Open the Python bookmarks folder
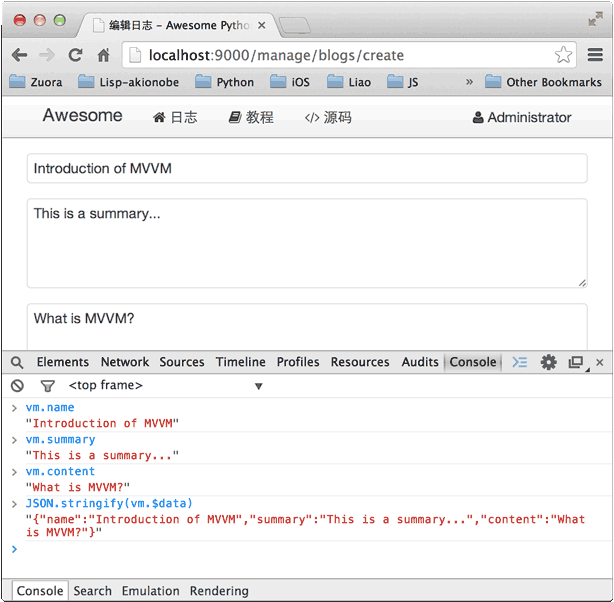The width and height of the screenshot is (614, 602). (x=225, y=82)
